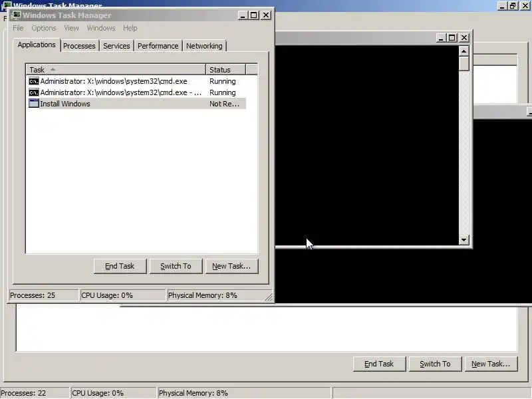The height and width of the screenshot is (399, 532).
Task: Click Running status of first cmd.exe
Action: (x=223, y=81)
